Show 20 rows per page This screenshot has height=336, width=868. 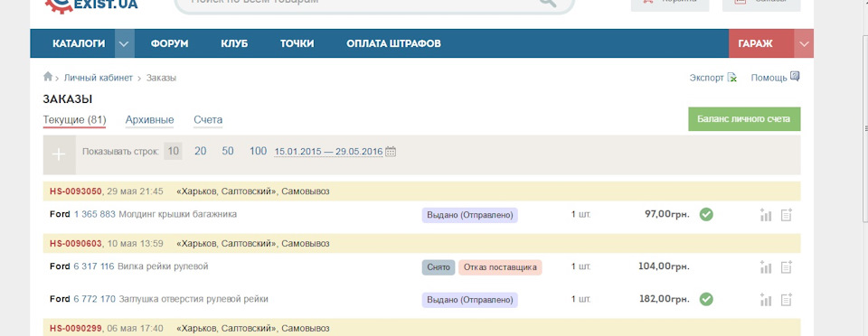click(x=201, y=151)
